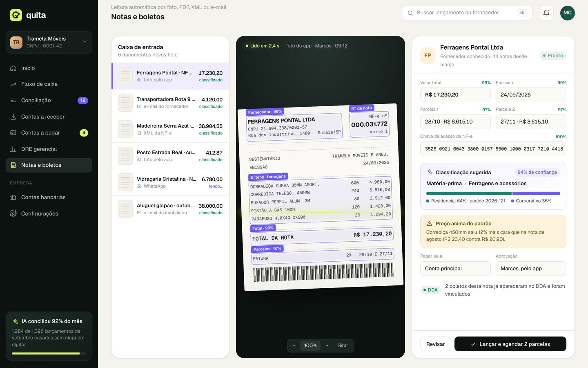Select the Aluguel galpão inbox row
Viewport: 588px width, 368px height.
[170, 209]
